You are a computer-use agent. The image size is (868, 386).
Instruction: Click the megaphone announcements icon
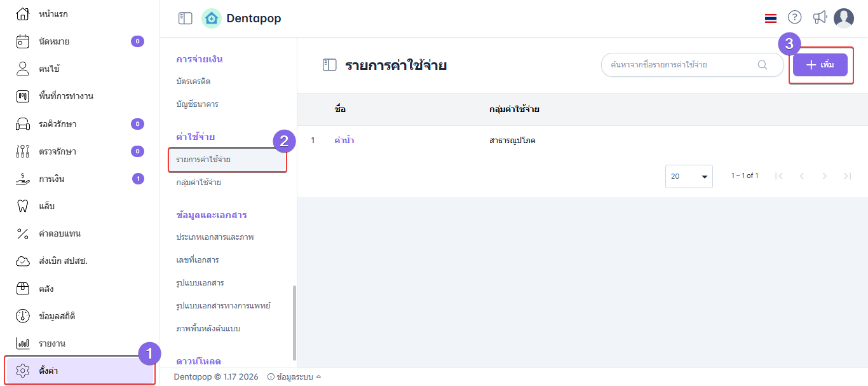[820, 18]
